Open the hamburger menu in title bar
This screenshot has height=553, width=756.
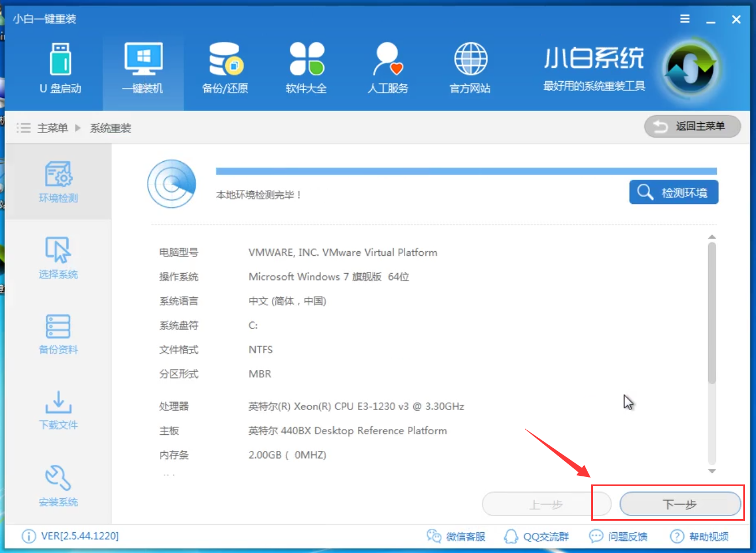[x=685, y=19]
